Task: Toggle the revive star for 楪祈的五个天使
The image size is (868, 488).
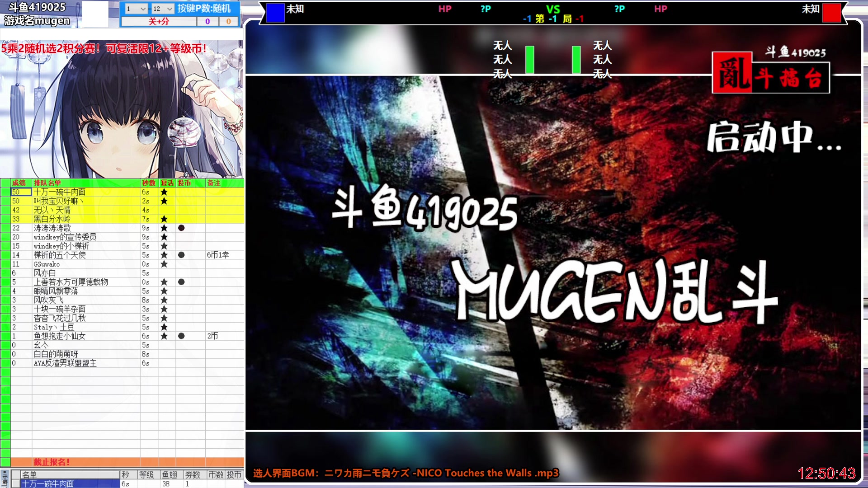Action: point(164,255)
